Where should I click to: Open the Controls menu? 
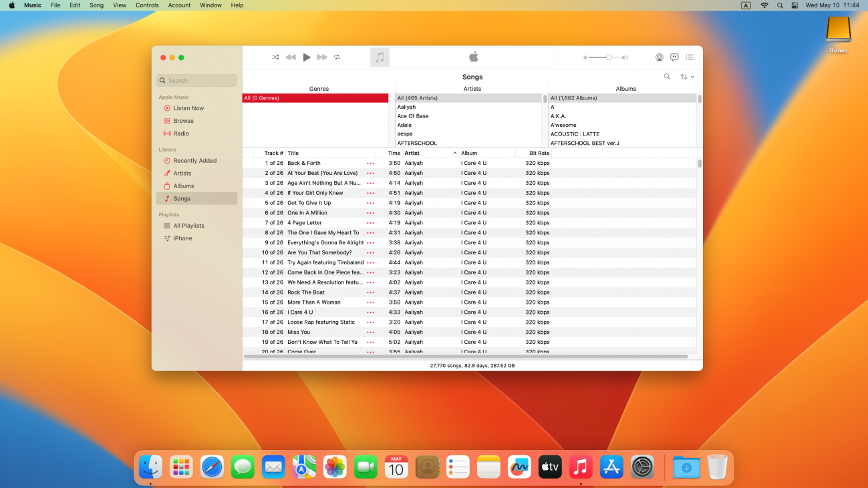tap(147, 5)
